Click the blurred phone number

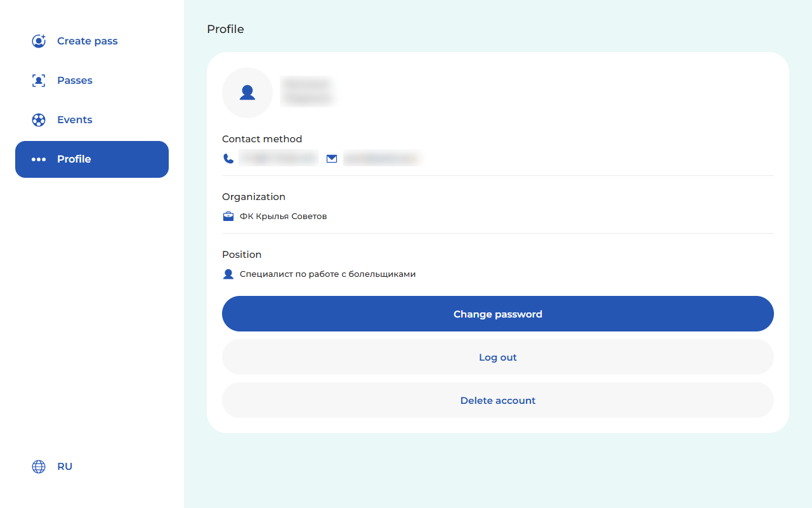click(278, 159)
